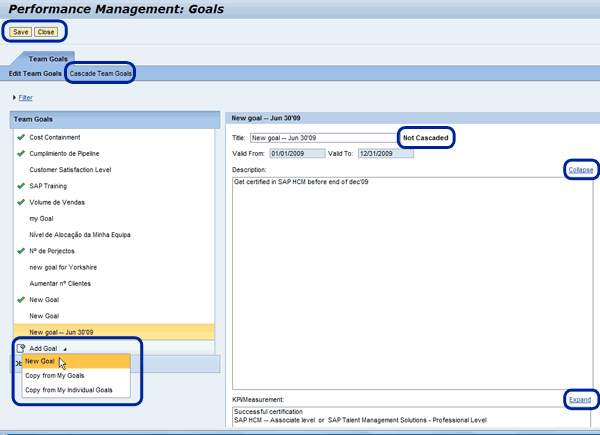Click green checkmark beside Volume de Vendas
This screenshot has width=600, height=435.
coord(21,202)
